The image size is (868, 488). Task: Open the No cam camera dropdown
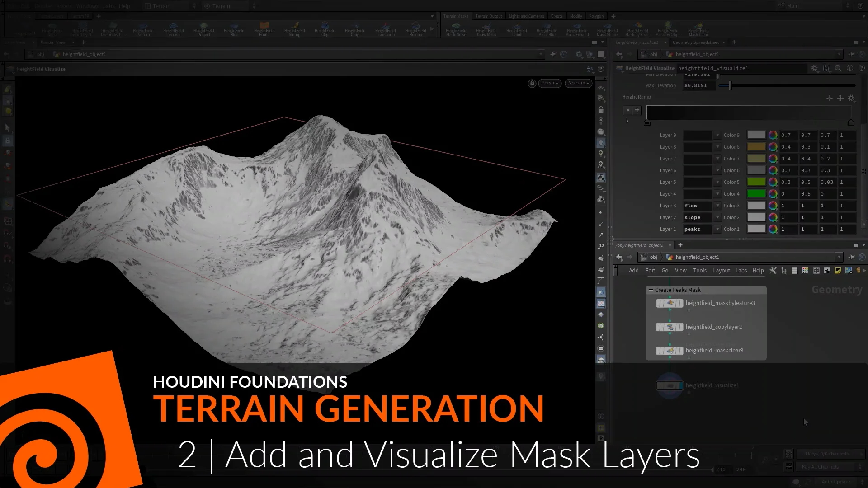click(x=578, y=83)
